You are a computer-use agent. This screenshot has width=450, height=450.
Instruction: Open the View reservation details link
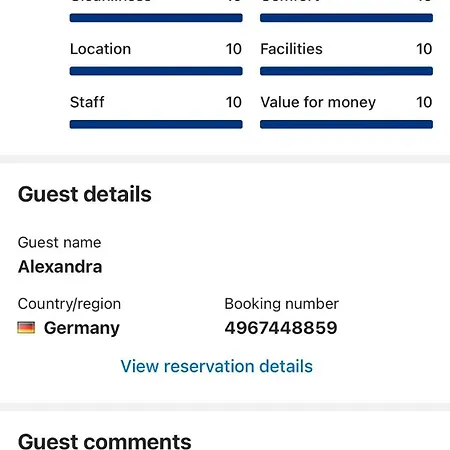click(x=216, y=366)
